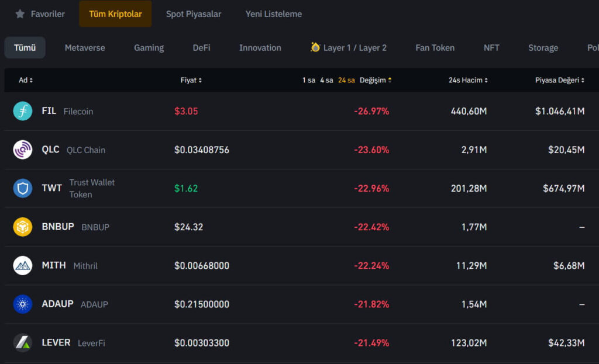Image resolution: width=599 pixels, height=364 pixels.
Task: Click the flame icon beside Layer 1 / Layer 2
Action: tap(315, 47)
